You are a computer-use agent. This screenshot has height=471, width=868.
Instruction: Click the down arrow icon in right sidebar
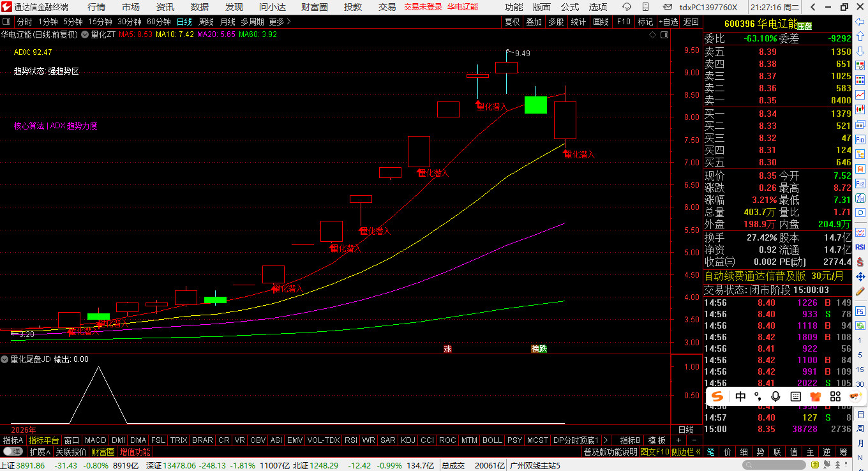860,51
